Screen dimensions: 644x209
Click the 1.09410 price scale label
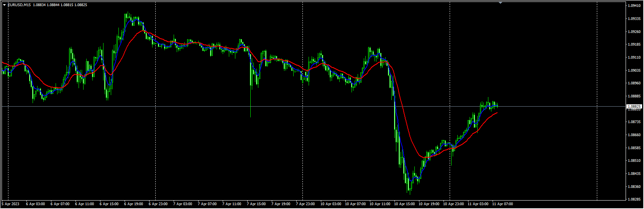pos(635,6)
